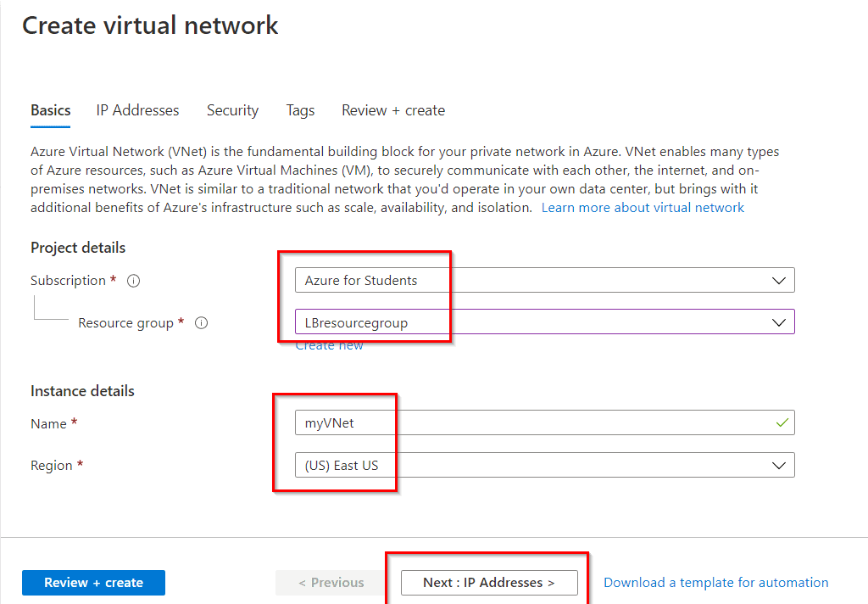Viewport: 868px width, 604px height.
Task: Click the LBresourcegroup combo box
Action: tap(509, 322)
